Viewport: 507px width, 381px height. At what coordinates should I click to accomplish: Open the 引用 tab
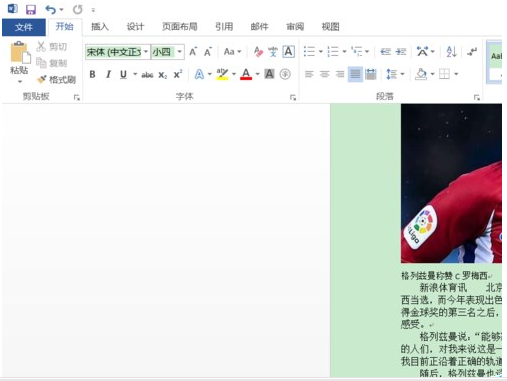224,27
